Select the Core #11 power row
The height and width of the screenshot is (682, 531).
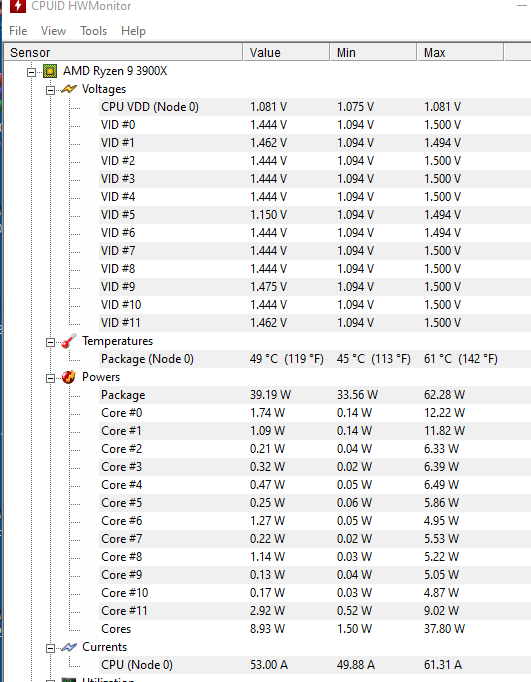pyautogui.click(x=315, y=611)
